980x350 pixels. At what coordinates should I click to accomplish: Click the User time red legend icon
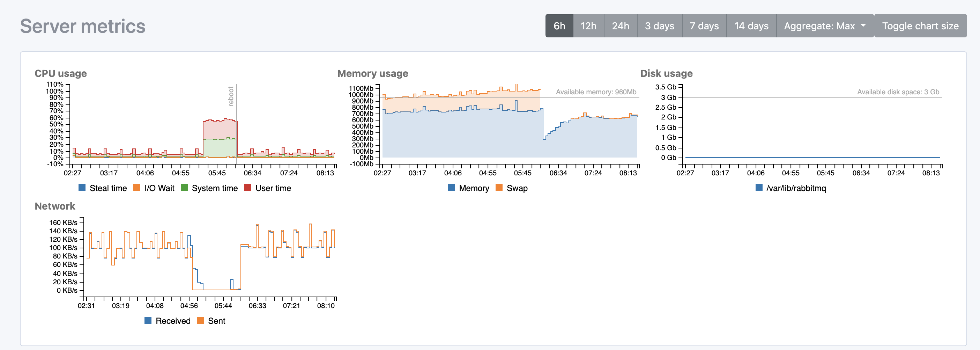(x=248, y=188)
